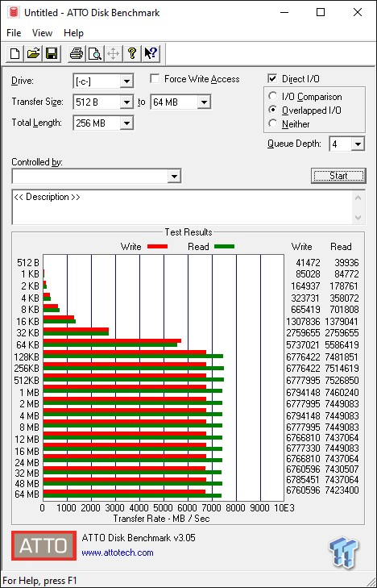Activate the context help arrow icon

point(151,53)
